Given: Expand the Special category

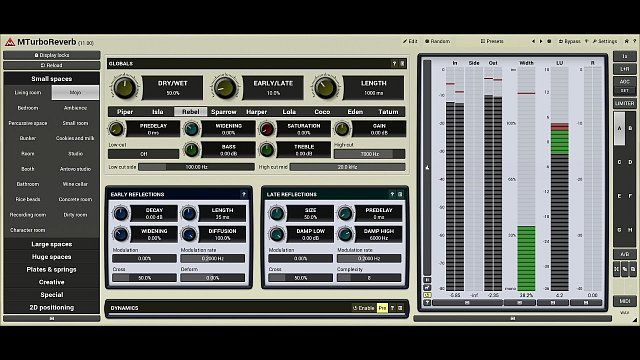Looking at the screenshot, I should (x=51, y=295).
